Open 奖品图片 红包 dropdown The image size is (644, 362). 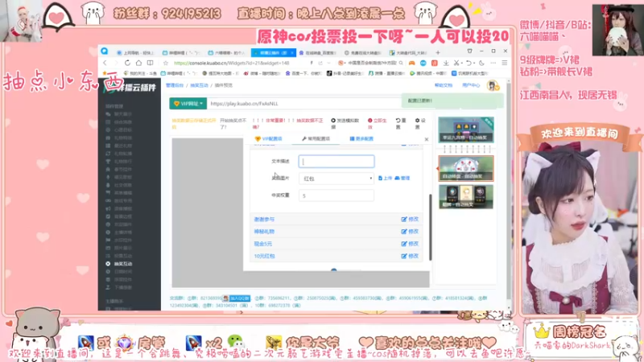coord(336,179)
